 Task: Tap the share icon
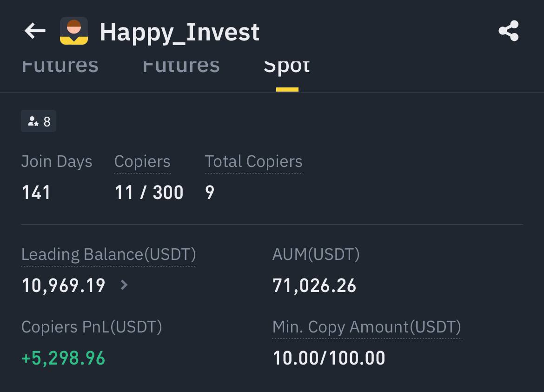point(509,31)
